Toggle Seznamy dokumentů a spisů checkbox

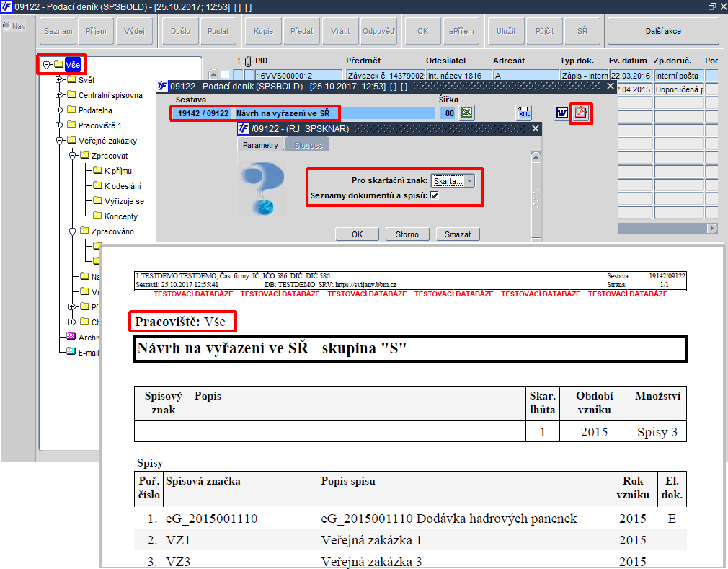coord(435,195)
